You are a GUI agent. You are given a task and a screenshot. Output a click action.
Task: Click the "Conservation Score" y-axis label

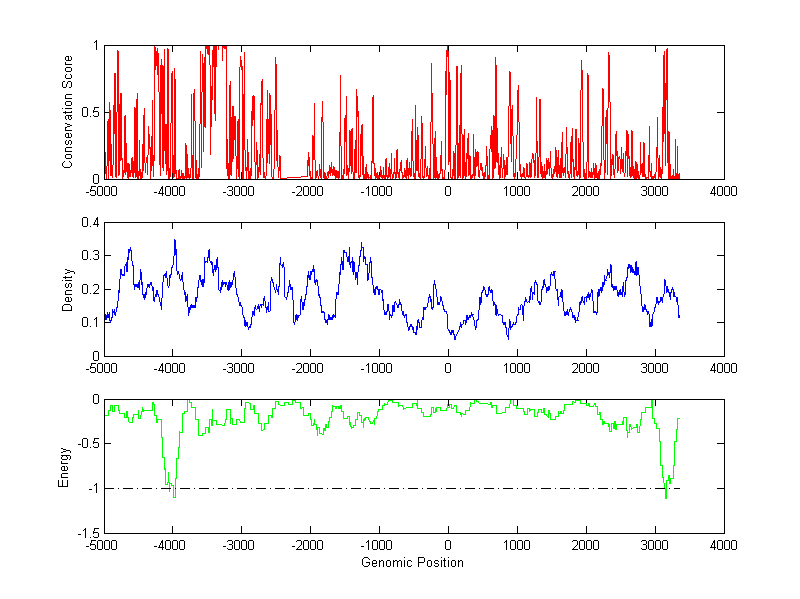click(x=68, y=112)
